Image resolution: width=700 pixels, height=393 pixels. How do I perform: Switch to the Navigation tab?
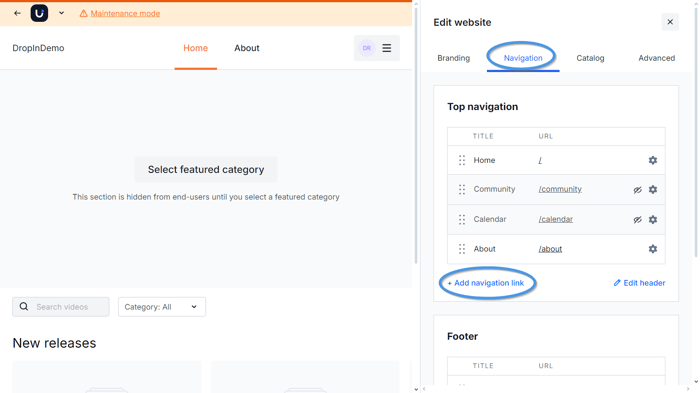pos(523,58)
